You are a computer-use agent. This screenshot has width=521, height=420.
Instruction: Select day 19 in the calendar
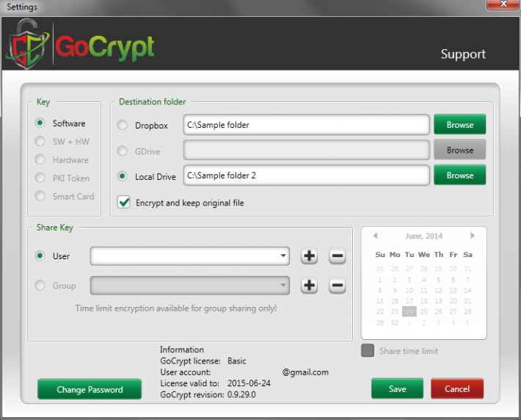pyautogui.click(x=438, y=301)
